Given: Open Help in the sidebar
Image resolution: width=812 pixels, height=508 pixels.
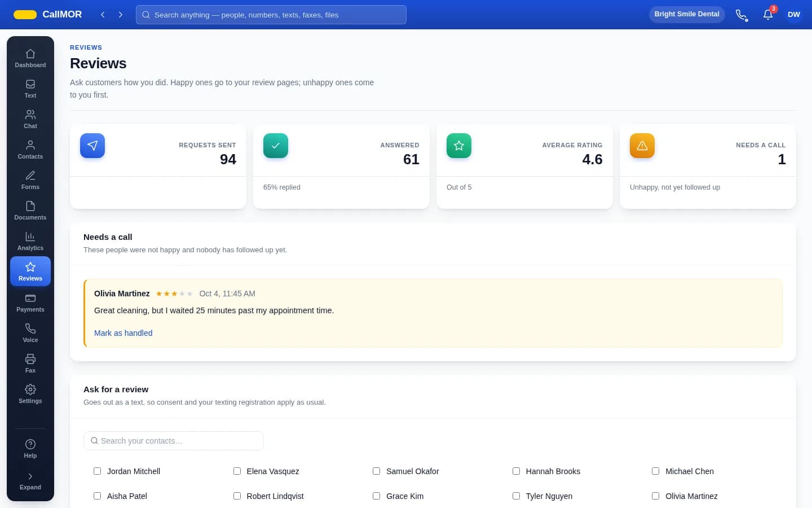Looking at the screenshot, I should coord(30,449).
